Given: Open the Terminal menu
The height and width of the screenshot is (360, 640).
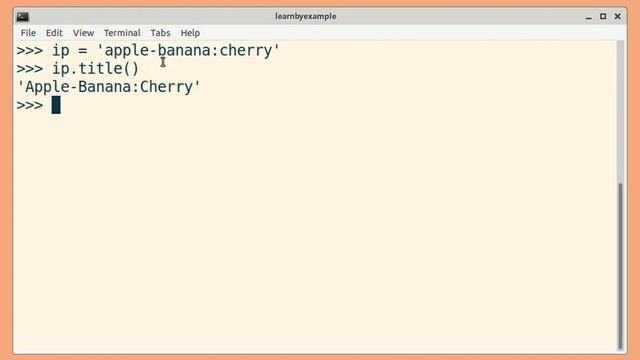Looking at the screenshot, I should [x=122, y=33].
